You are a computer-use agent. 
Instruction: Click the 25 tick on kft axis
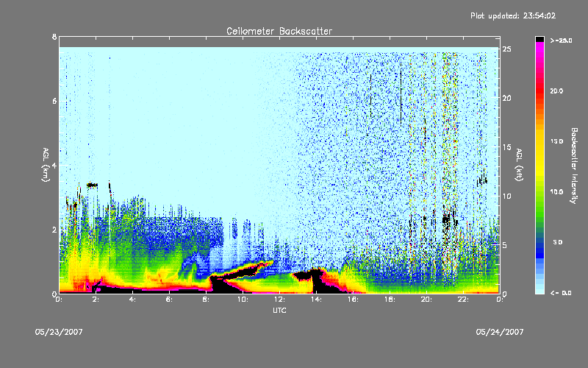[x=507, y=49]
